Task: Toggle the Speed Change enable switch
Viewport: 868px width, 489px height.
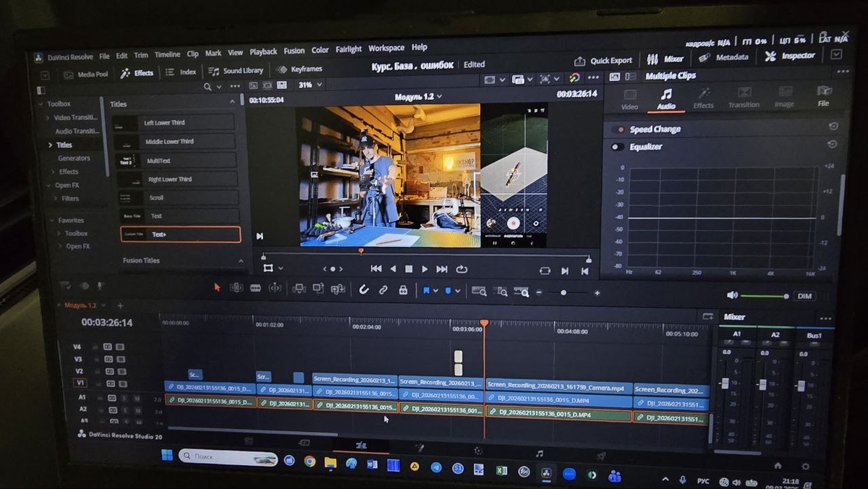Action: pos(618,129)
